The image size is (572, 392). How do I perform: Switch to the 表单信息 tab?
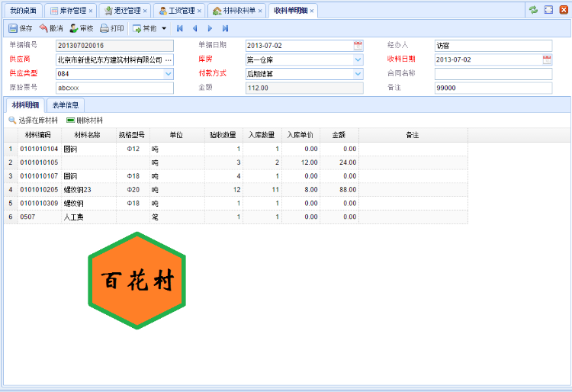(x=65, y=105)
